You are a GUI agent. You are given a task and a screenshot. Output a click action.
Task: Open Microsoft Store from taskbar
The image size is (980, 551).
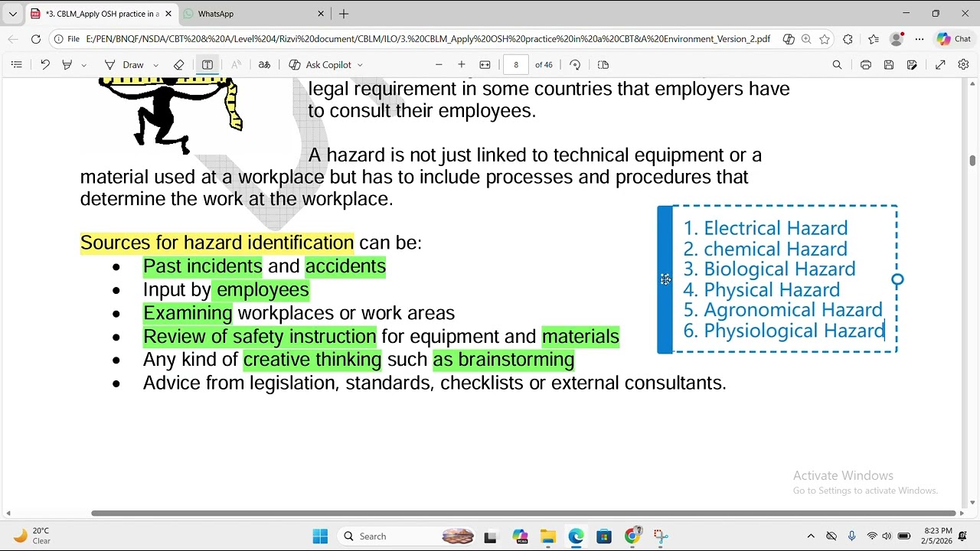[604, 536]
